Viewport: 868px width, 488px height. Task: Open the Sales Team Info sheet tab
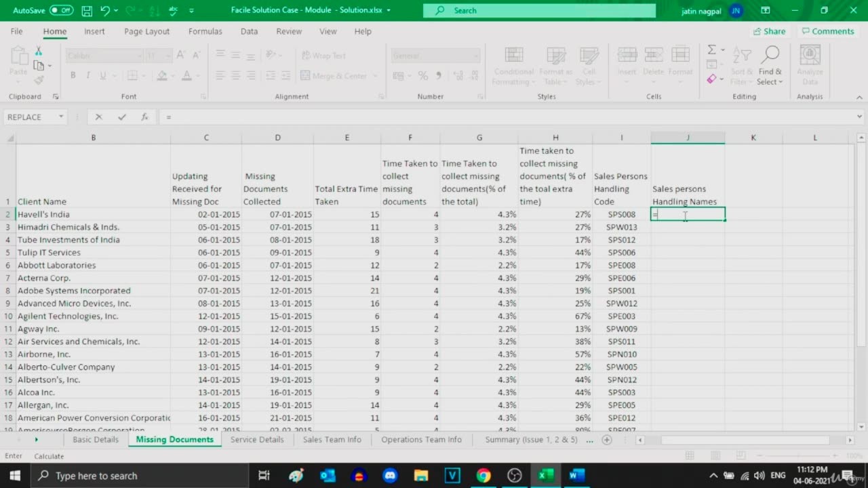click(x=332, y=439)
